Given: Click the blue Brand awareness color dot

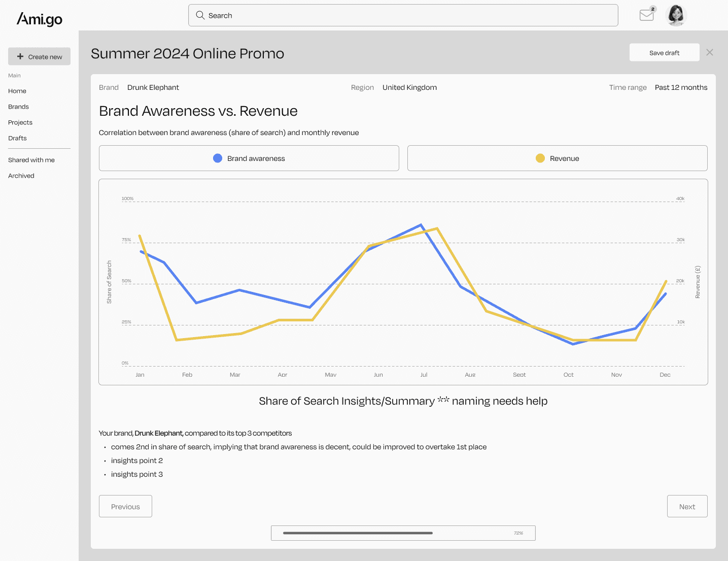Looking at the screenshot, I should [x=218, y=158].
